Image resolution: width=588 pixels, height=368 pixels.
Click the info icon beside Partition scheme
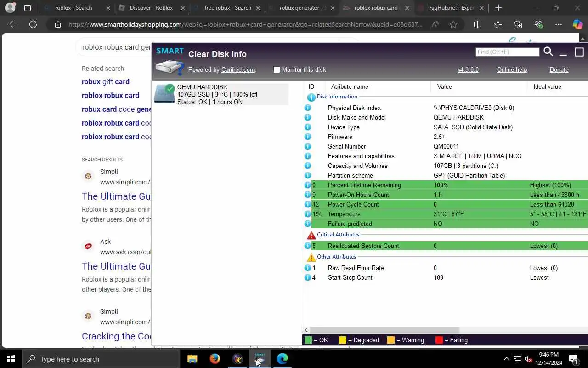click(x=308, y=175)
